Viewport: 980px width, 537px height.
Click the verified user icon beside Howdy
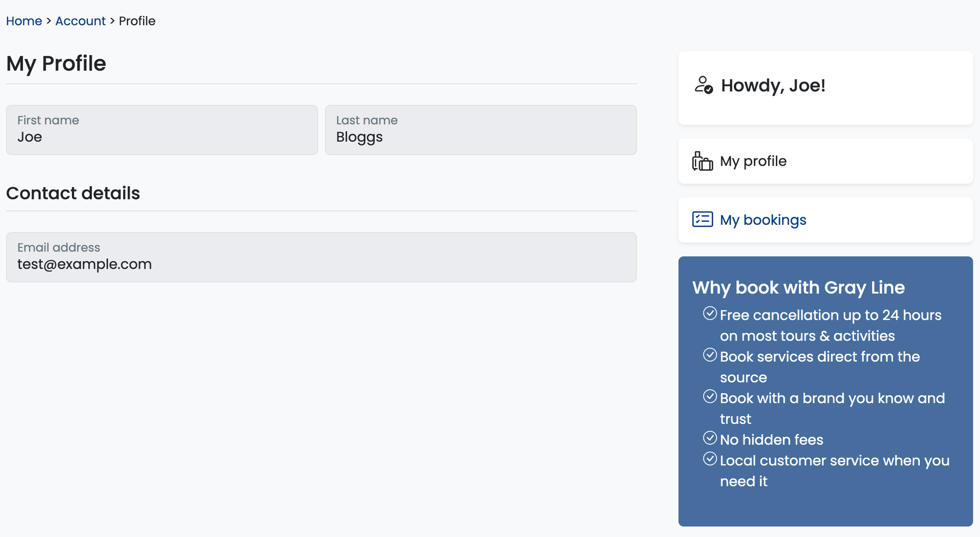pos(703,85)
